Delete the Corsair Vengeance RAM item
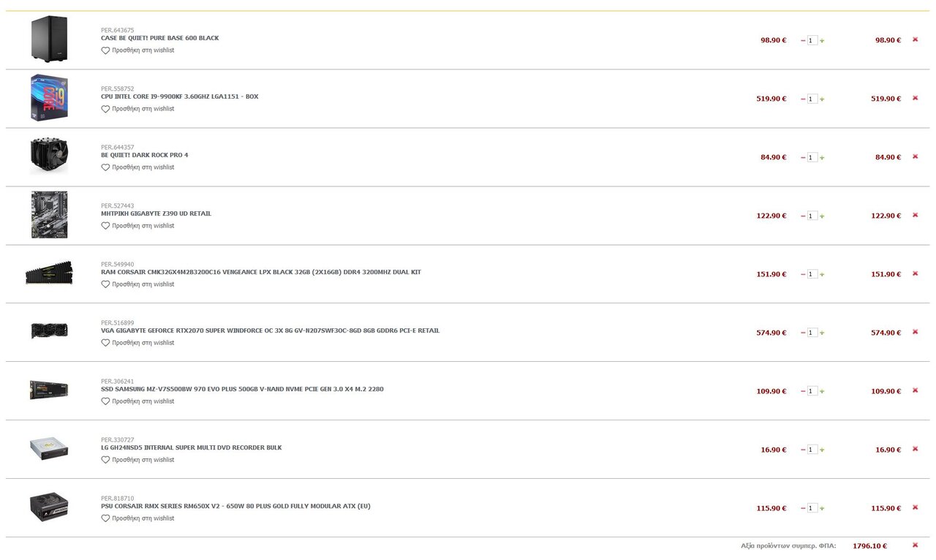Screen dimensions: 936x560 pyautogui.click(x=915, y=273)
